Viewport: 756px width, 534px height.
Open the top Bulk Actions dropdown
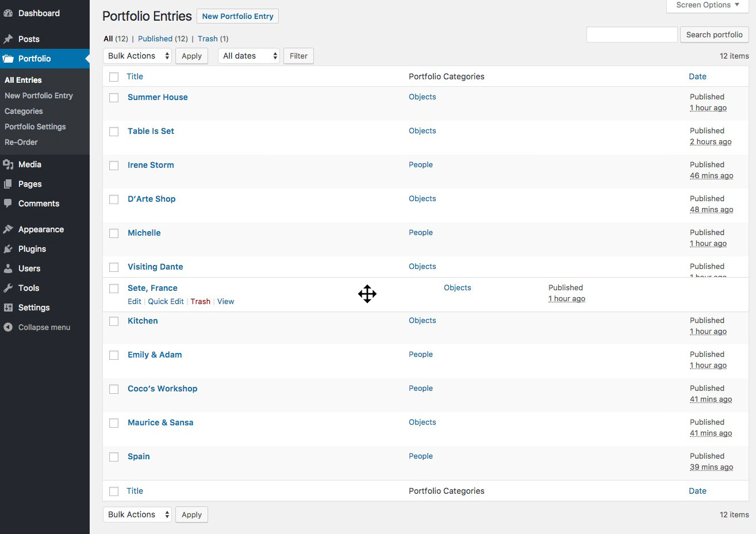pyautogui.click(x=137, y=56)
